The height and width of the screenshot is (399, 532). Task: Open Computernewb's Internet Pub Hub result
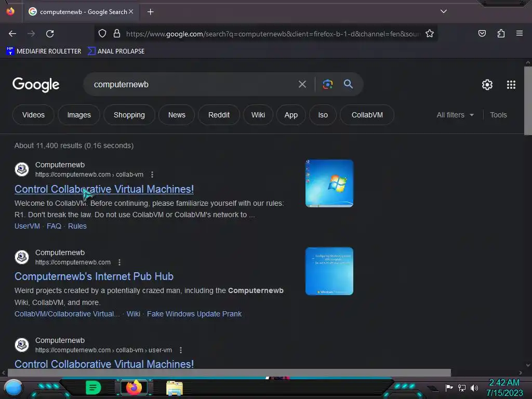(x=94, y=276)
